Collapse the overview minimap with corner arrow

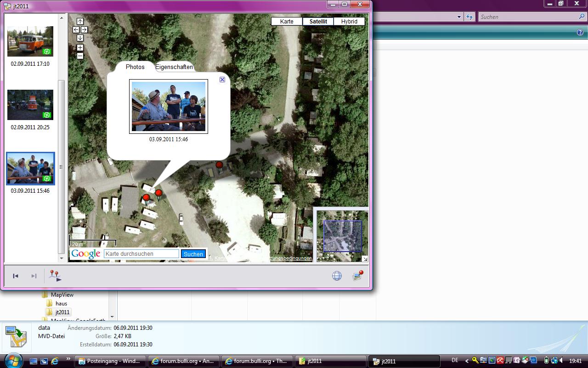(x=365, y=259)
